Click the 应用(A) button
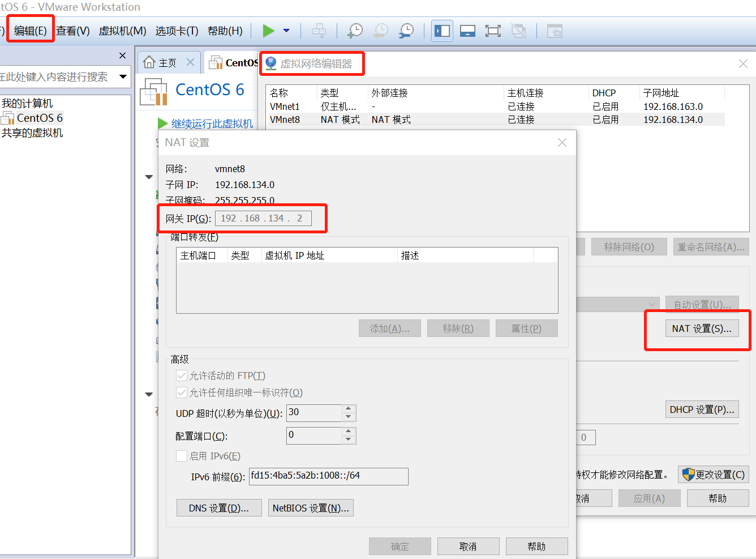756x559 pixels. 649,498
